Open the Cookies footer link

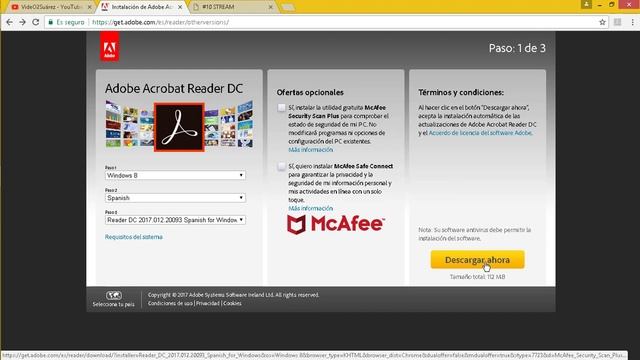(232, 303)
